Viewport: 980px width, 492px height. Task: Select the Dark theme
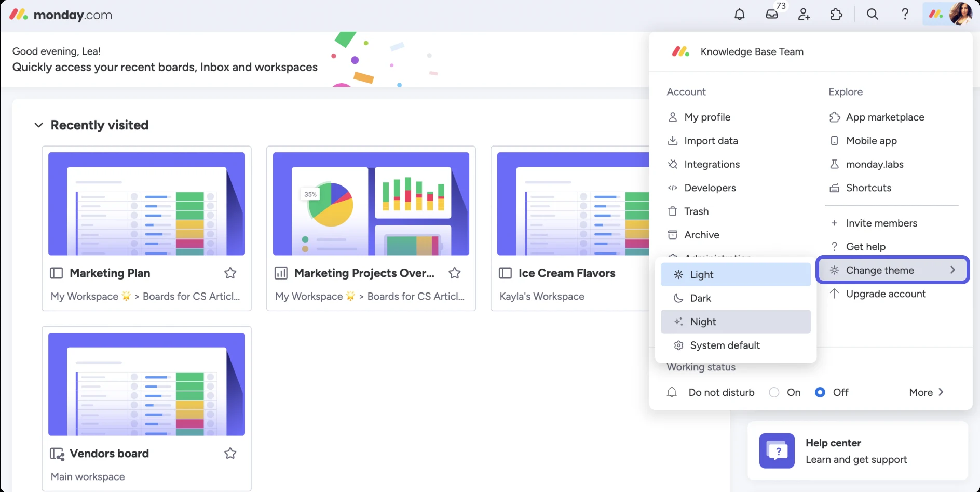click(736, 298)
